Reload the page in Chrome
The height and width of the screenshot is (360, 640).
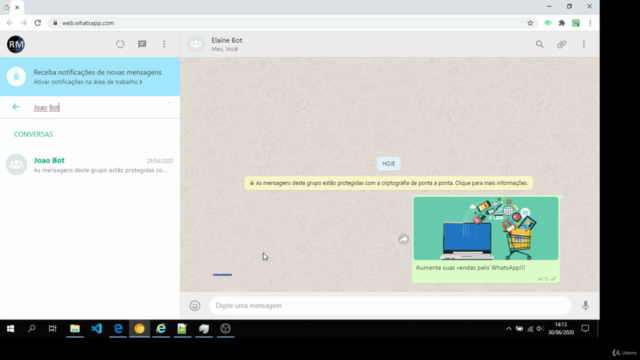click(x=38, y=23)
